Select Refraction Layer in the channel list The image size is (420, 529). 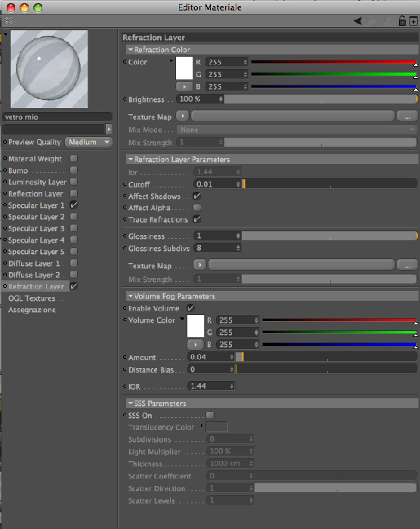[x=36, y=286]
